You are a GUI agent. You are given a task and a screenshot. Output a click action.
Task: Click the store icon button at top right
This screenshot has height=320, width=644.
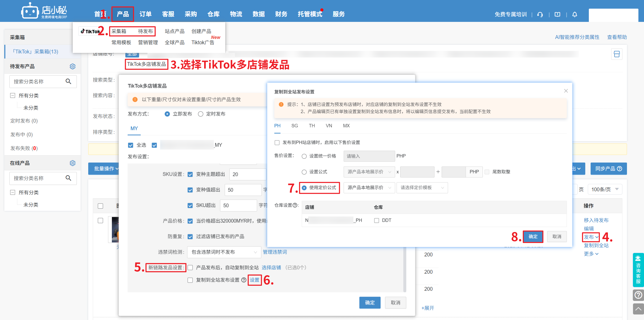(x=617, y=54)
